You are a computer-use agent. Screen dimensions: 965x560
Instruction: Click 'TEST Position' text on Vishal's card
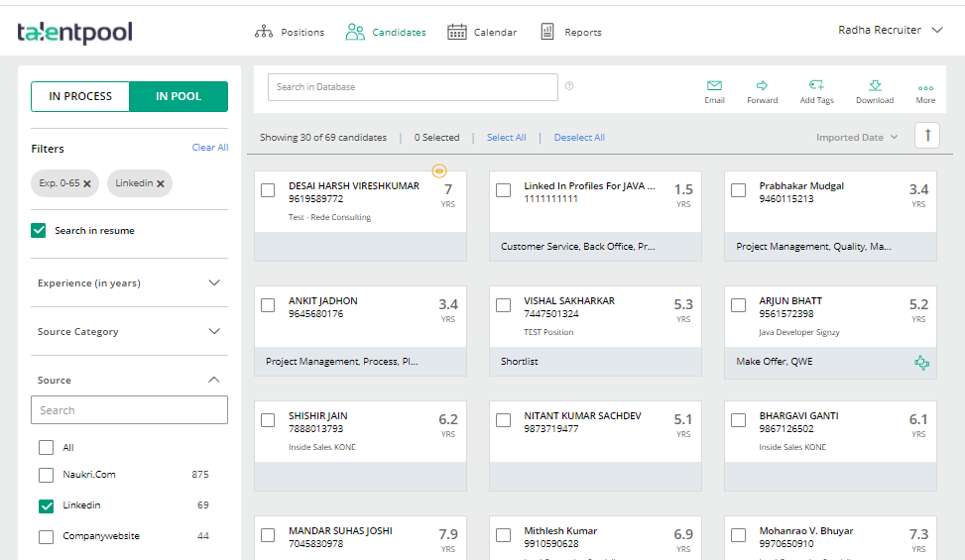tap(548, 333)
